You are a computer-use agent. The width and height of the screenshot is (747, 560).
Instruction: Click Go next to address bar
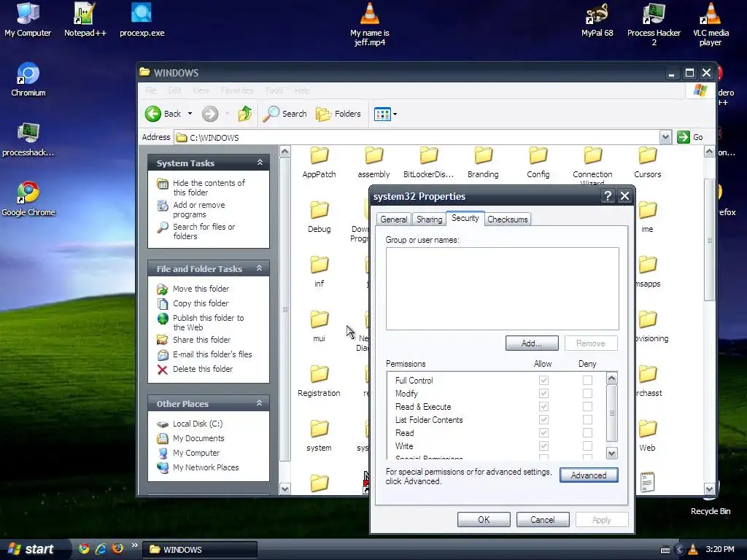click(x=690, y=137)
